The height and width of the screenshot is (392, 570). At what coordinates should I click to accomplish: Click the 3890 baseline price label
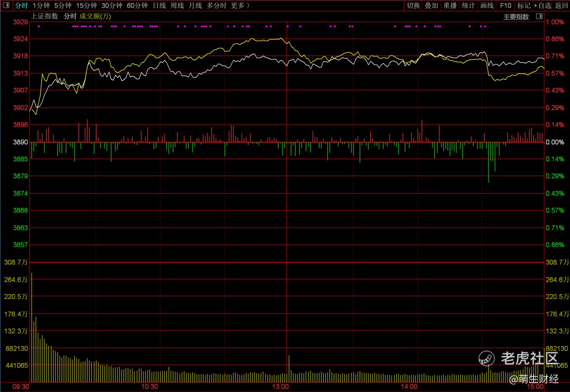click(20, 142)
